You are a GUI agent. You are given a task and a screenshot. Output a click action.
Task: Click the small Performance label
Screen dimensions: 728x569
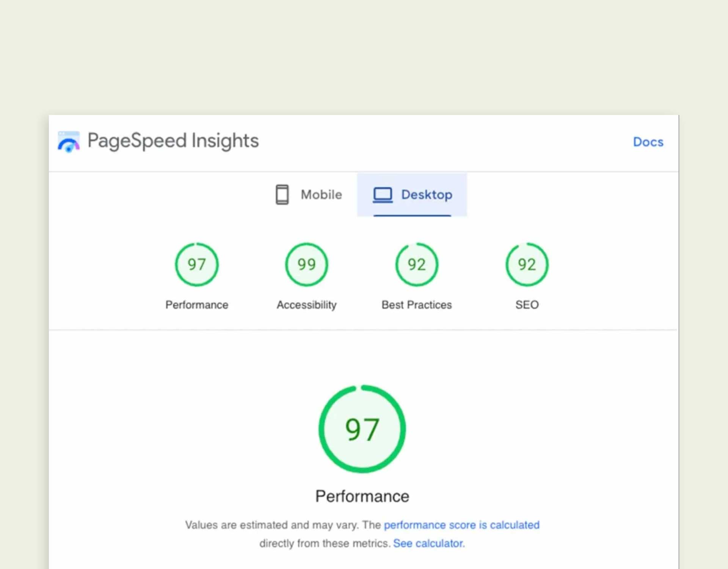(197, 305)
